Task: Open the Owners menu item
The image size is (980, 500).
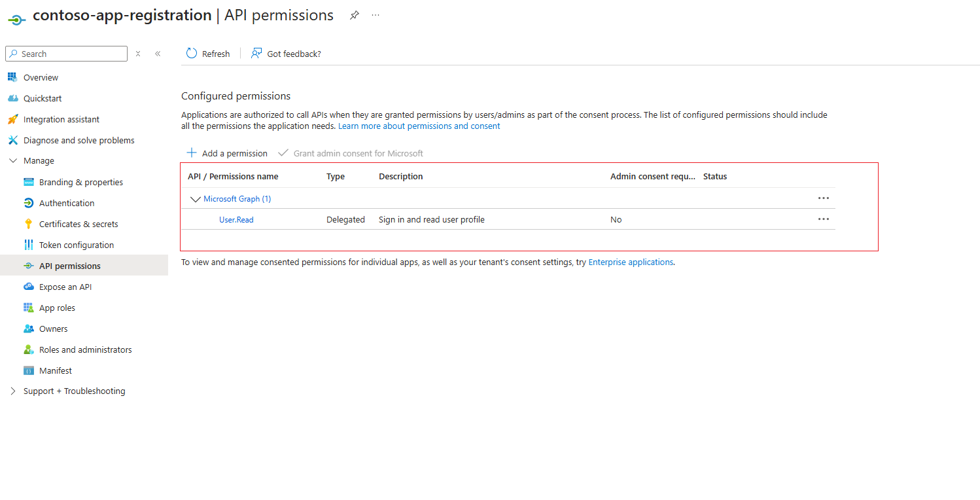Action: pyautogui.click(x=53, y=329)
